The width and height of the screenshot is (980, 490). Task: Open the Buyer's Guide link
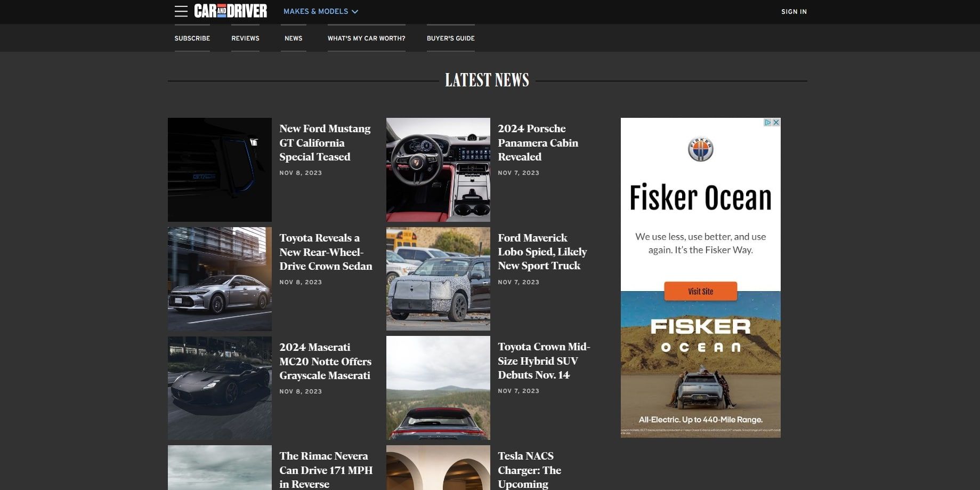tap(450, 38)
